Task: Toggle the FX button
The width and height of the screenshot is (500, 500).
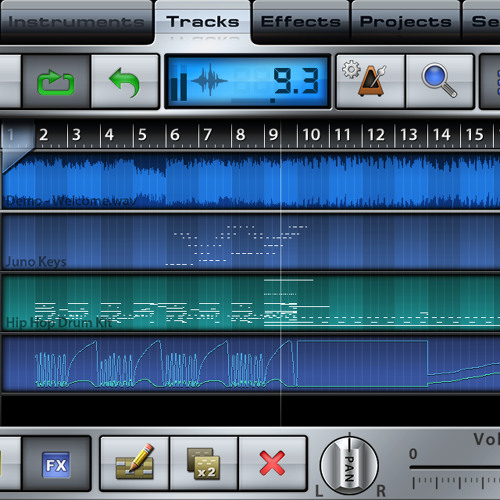Action: (56, 464)
